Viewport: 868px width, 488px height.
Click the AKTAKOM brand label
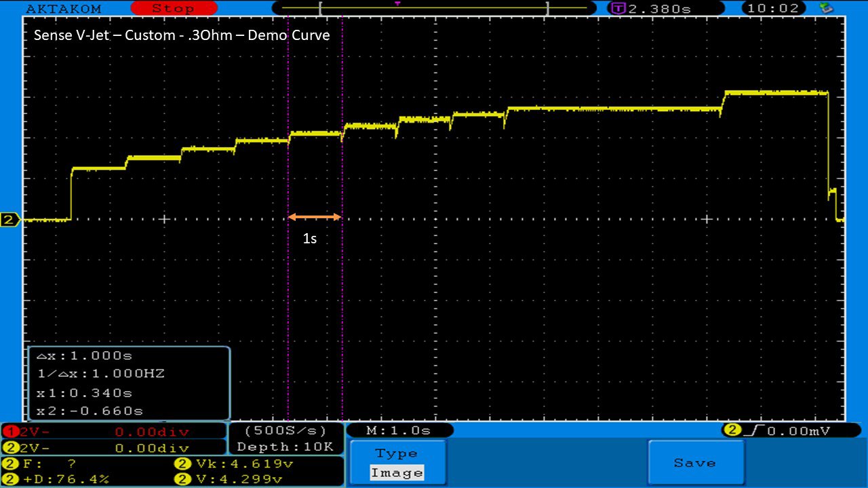pyautogui.click(x=63, y=8)
